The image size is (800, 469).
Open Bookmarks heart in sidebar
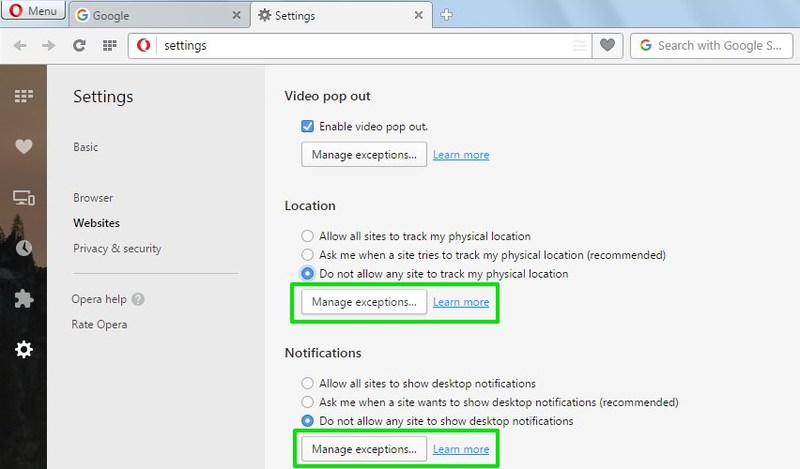pos(23,146)
